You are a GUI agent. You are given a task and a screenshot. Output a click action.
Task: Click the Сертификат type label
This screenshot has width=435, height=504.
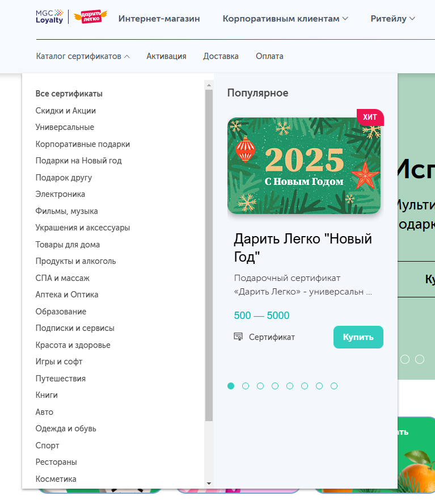pyautogui.click(x=272, y=337)
